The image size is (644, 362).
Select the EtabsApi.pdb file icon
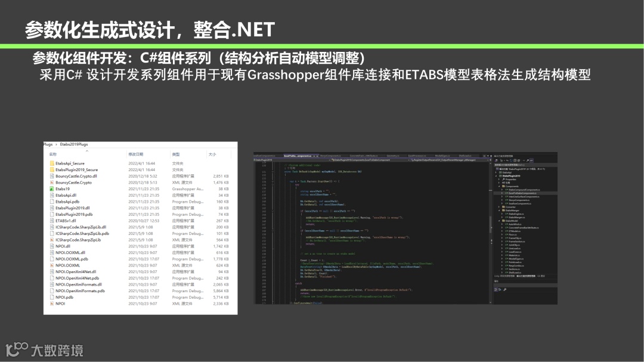(x=52, y=202)
